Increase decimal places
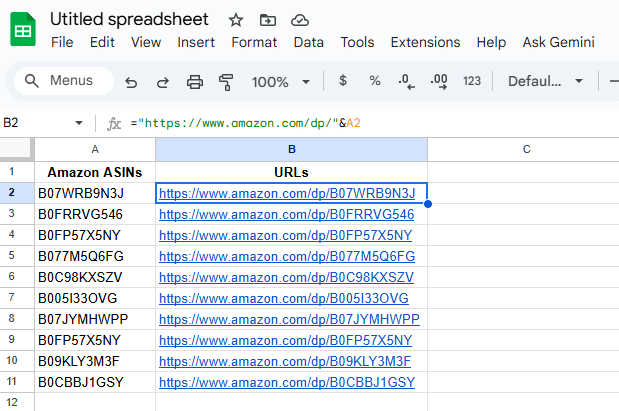This screenshot has width=619, height=411. (438, 81)
